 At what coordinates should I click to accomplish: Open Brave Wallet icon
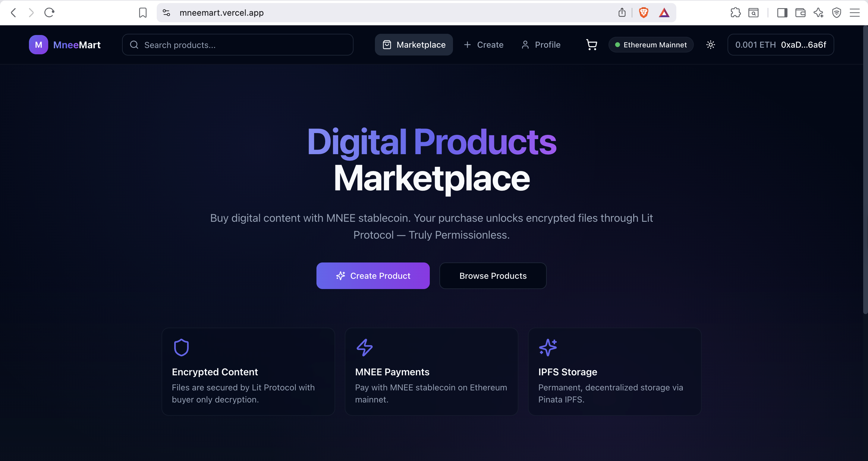pyautogui.click(x=800, y=13)
